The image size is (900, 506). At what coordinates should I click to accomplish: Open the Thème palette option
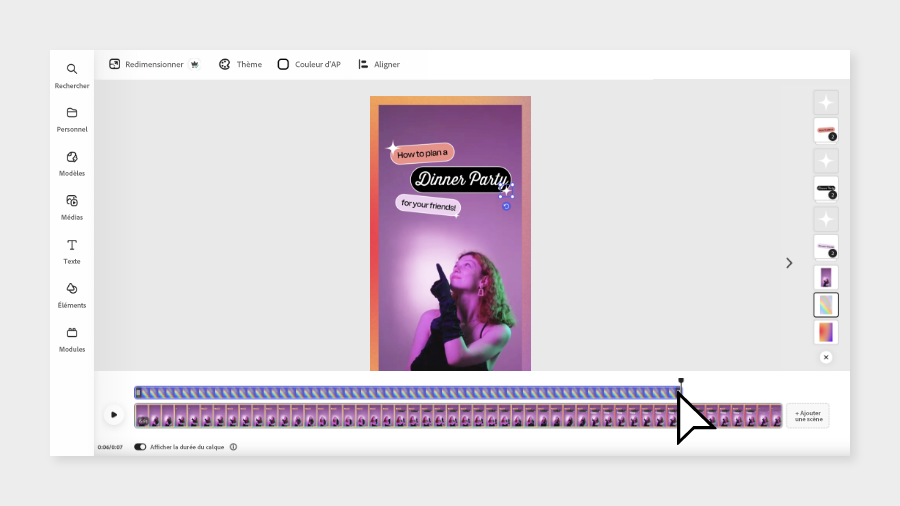coord(240,64)
